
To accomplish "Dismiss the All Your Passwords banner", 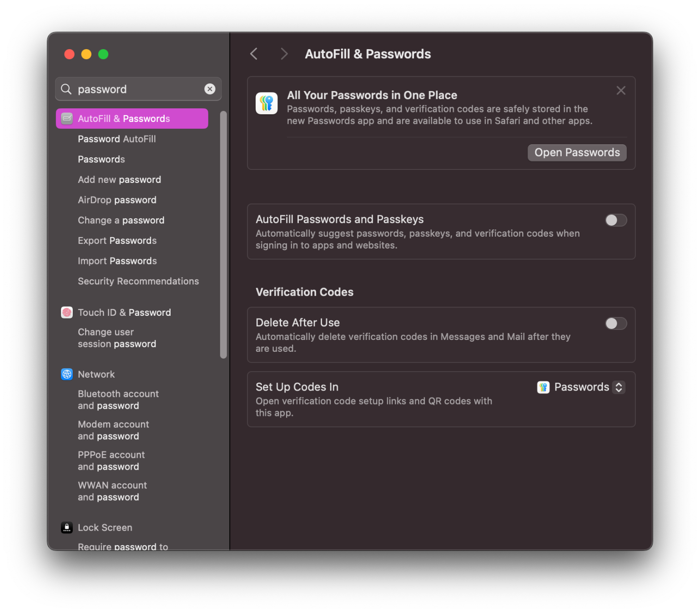I will pos(620,91).
